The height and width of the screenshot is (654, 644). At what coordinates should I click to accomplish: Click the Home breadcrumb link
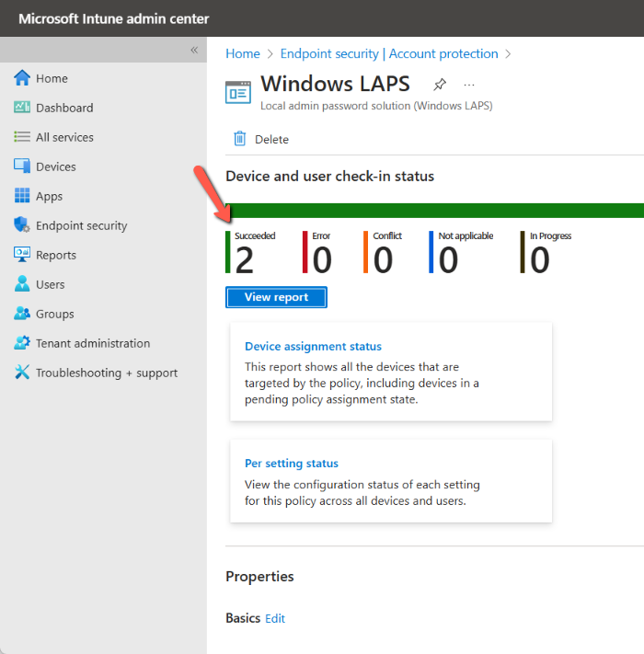(243, 53)
